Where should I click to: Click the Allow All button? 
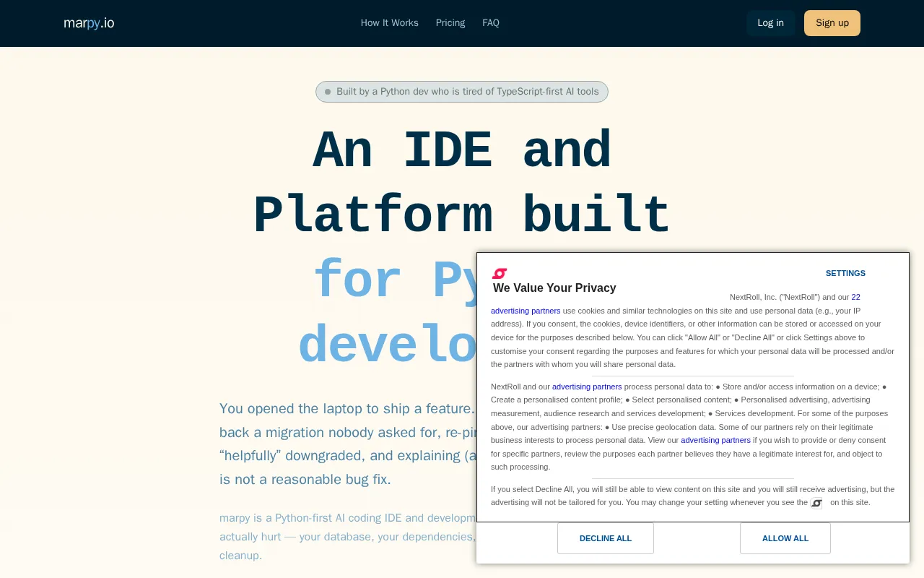tap(785, 538)
